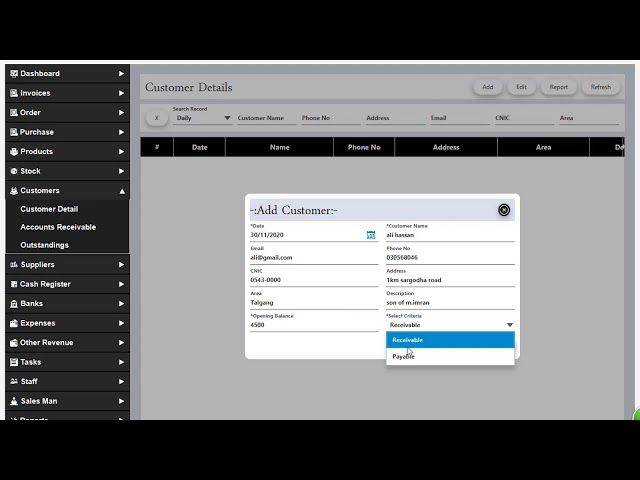640x480 pixels.
Task: Click the Customer Name search field
Action: [x=267, y=118]
